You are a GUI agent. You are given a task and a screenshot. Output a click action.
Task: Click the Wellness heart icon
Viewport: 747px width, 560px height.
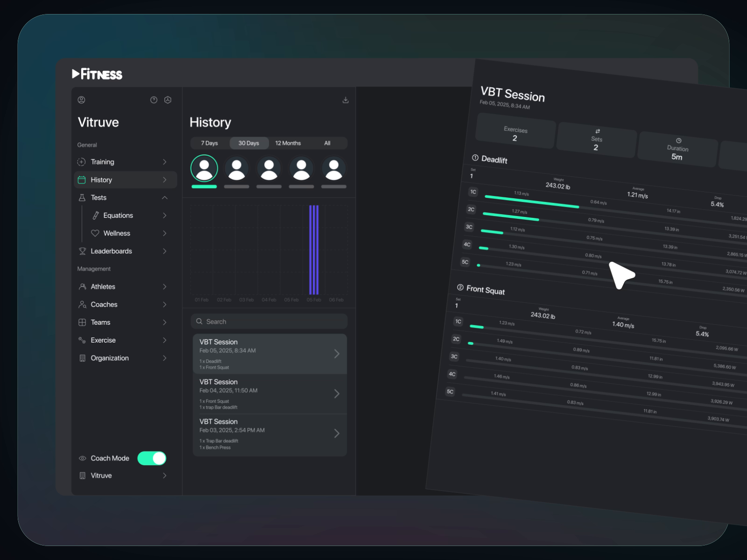point(95,233)
